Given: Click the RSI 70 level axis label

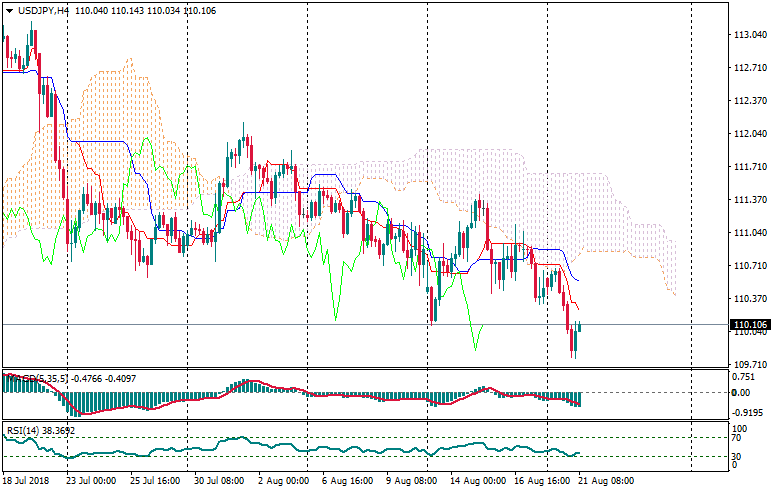Looking at the screenshot, I should pyautogui.click(x=737, y=438).
